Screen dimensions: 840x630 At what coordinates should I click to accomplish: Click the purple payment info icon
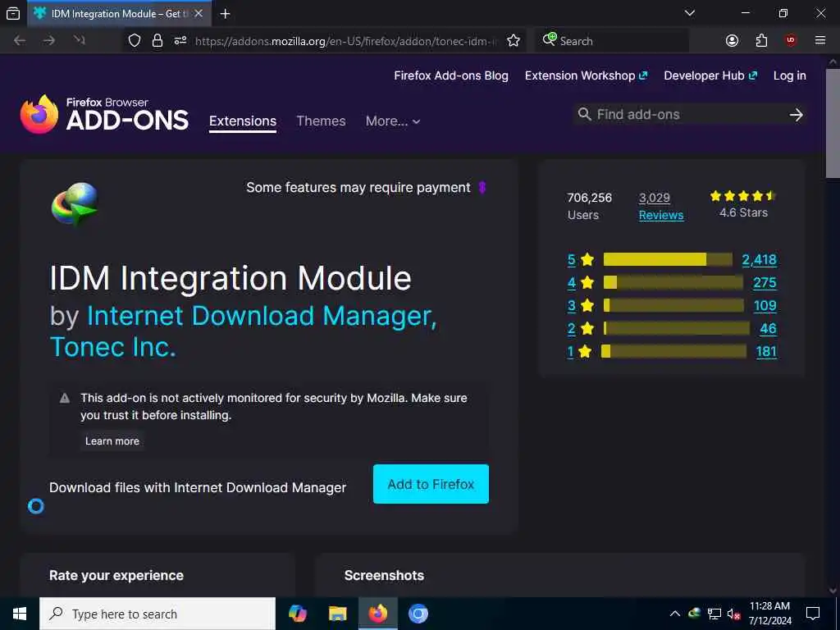coord(482,188)
